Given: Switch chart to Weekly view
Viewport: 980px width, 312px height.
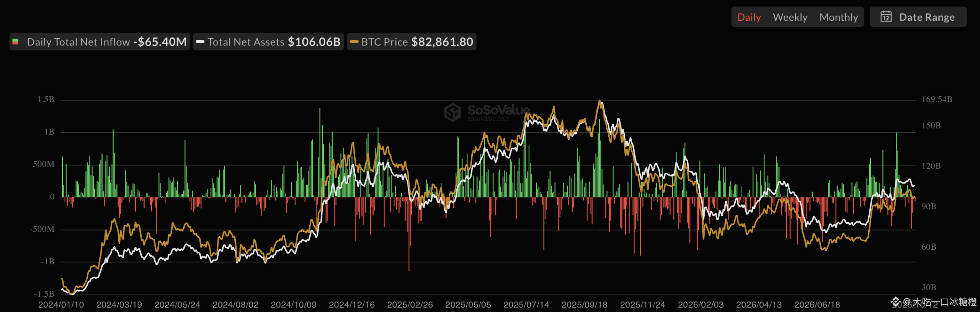Looking at the screenshot, I should [x=790, y=17].
